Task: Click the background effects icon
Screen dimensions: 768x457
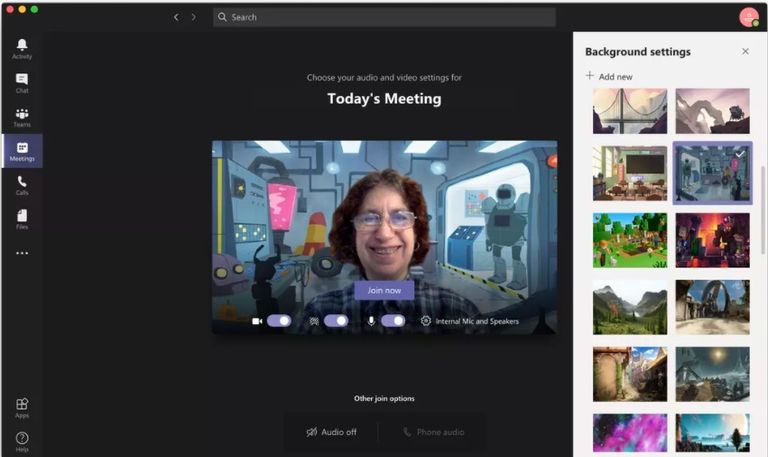Action: 314,321
